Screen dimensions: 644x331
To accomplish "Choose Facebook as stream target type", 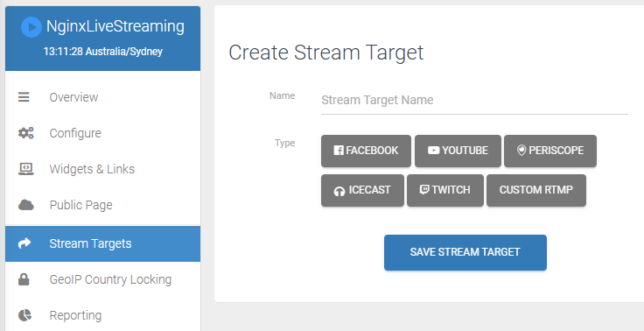I will pyautogui.click(x=366, y=151).
